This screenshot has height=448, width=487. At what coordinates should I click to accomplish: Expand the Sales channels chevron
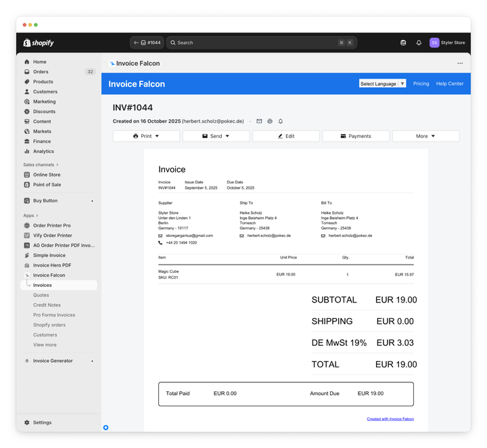click(57, 164)
